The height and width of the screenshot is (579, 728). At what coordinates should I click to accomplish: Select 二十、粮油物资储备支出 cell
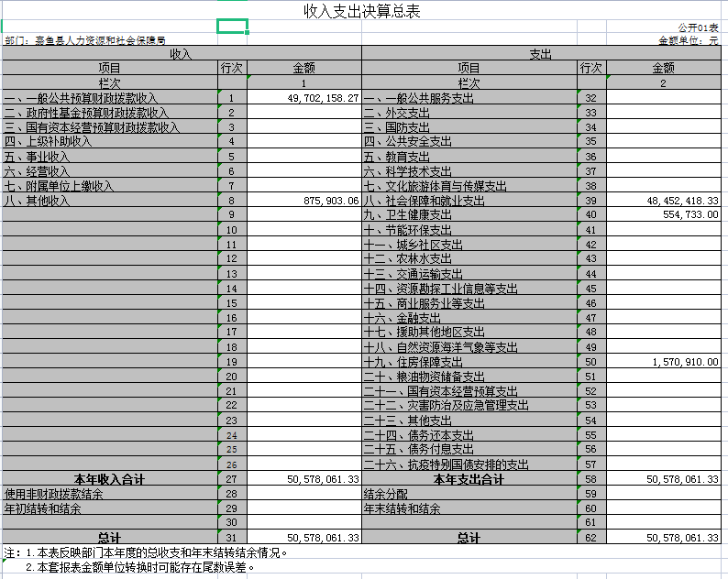click(469, 377)
